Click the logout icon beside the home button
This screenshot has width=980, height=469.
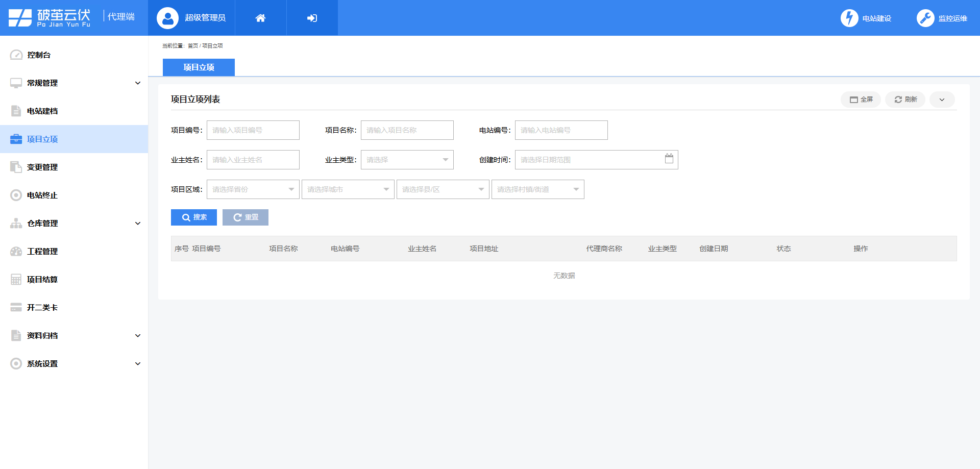(312, 17)
